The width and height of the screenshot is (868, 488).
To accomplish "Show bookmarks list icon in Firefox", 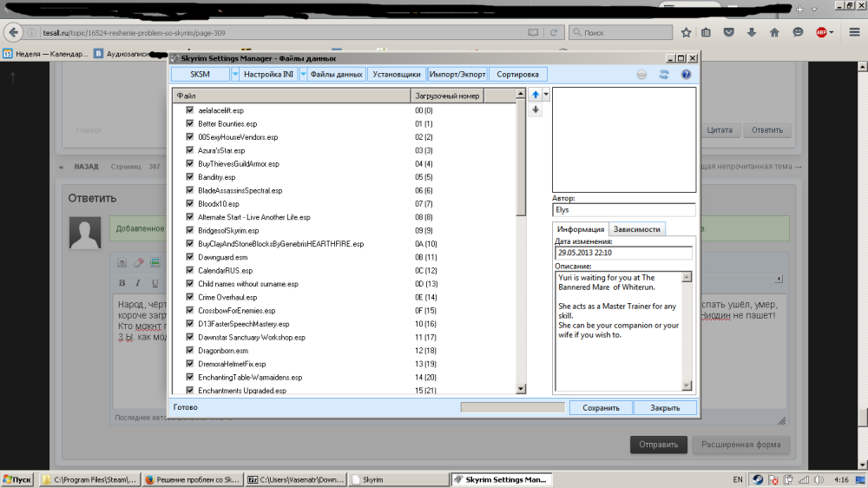I will point(706,33).
